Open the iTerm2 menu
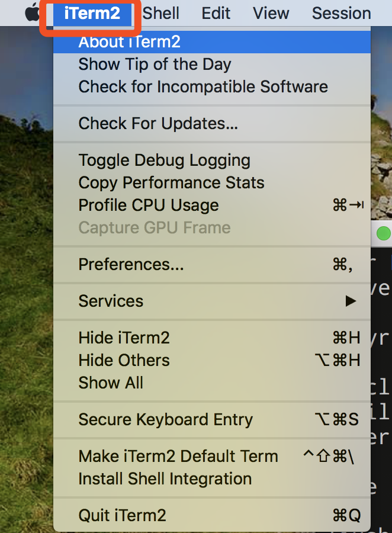The image size is (392, 533). point(90,13)
